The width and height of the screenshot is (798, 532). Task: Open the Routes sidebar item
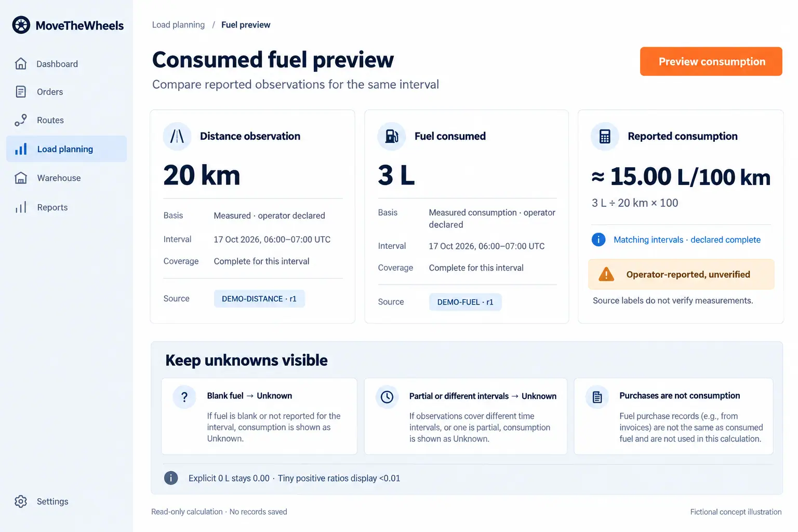[x=66, y=120]
